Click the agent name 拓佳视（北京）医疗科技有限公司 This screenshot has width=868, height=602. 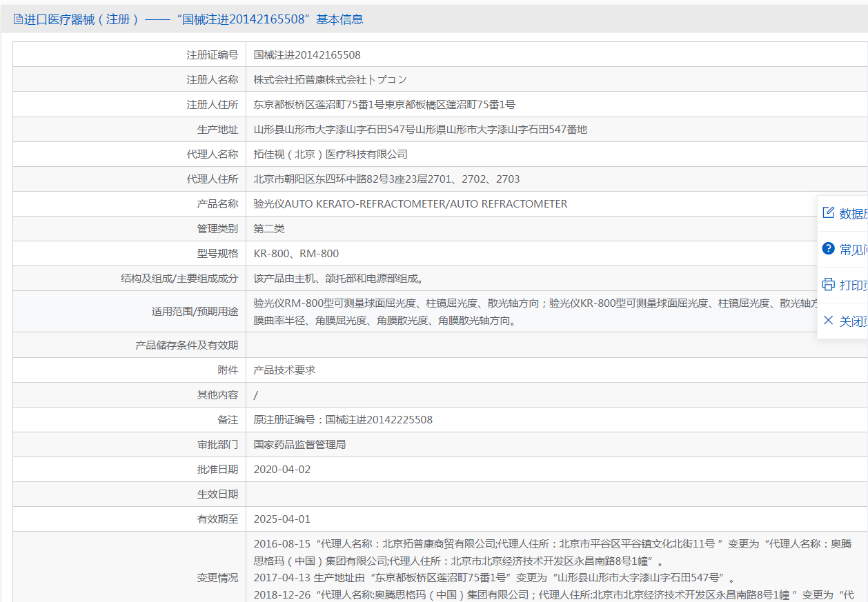point(331,154)
